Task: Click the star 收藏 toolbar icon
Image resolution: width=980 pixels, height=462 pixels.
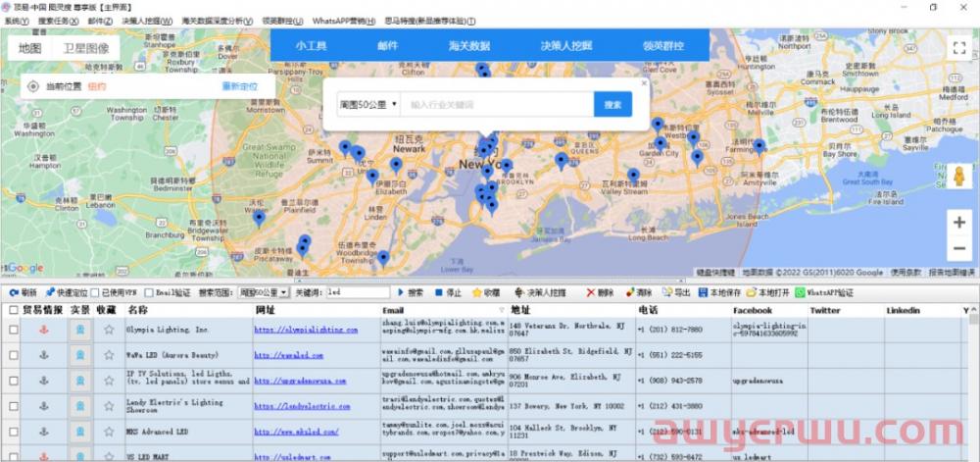Action: tap(477, 292)
